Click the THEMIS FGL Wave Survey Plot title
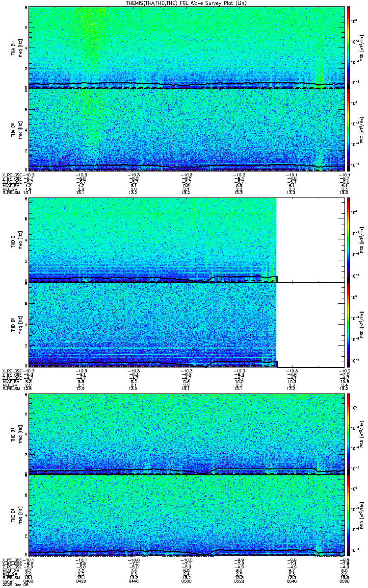368x588 pixels. pyautogui.click(x=186, y=3)
